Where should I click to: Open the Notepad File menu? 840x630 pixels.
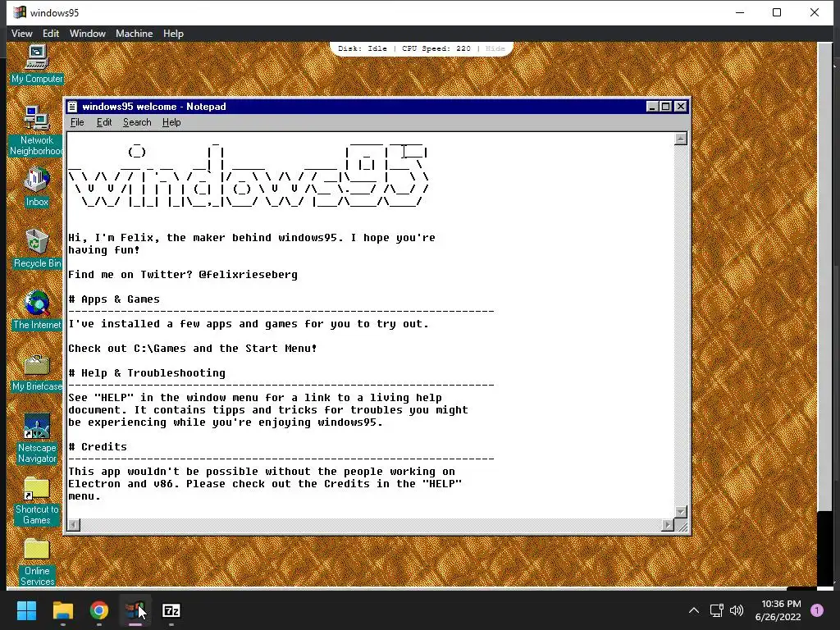77,122
